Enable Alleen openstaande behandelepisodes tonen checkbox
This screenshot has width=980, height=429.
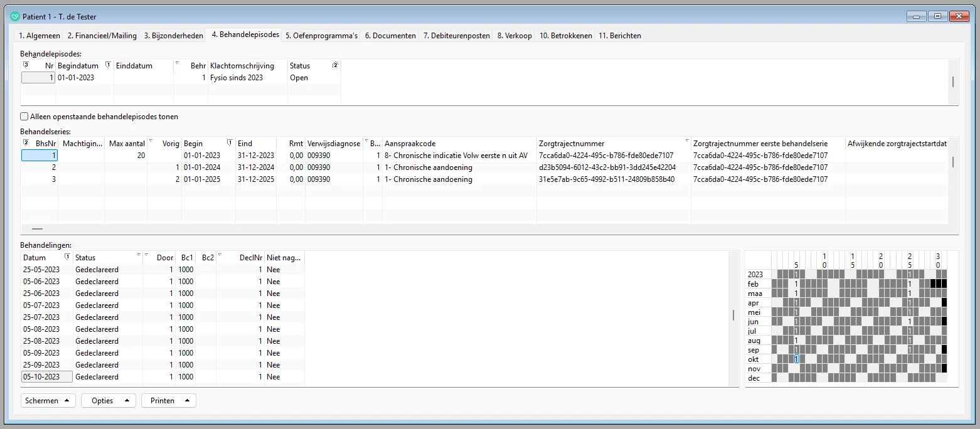[24, 116]
